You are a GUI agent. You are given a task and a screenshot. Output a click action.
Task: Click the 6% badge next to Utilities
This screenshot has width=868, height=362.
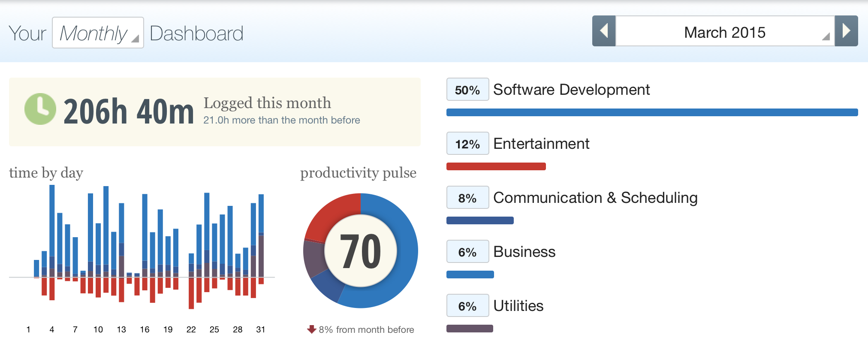(467, 305)
